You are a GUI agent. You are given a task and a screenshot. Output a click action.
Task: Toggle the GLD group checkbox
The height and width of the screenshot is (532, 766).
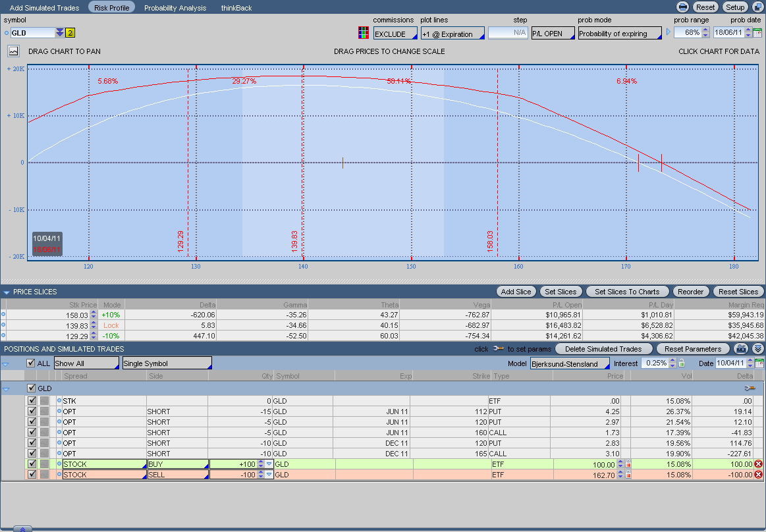tap(32, 388)
